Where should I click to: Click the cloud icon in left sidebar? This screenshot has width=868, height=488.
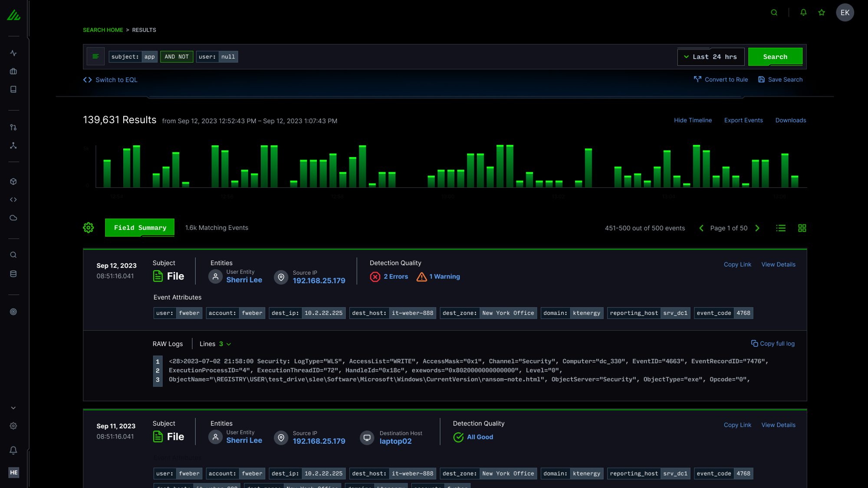coord(13,218)
